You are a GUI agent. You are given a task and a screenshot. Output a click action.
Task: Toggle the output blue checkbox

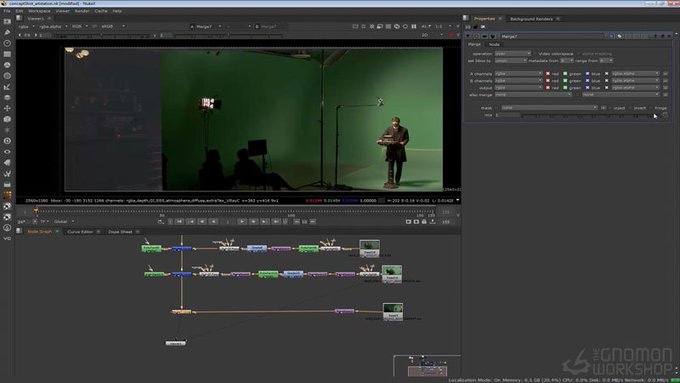click(588, 88)
